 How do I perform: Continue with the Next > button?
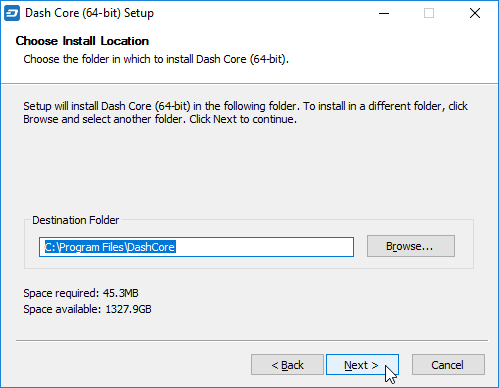pos(362,365)
